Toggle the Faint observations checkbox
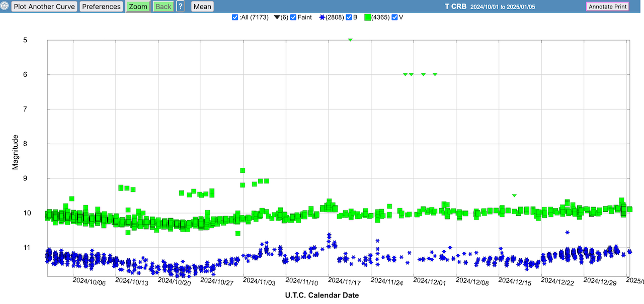 tap(293, 18)
